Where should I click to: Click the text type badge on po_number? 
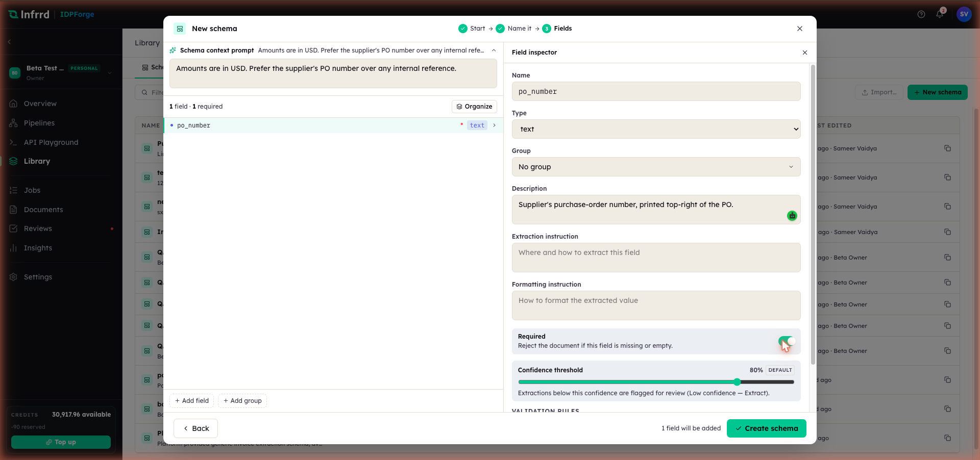click(477, 125)
